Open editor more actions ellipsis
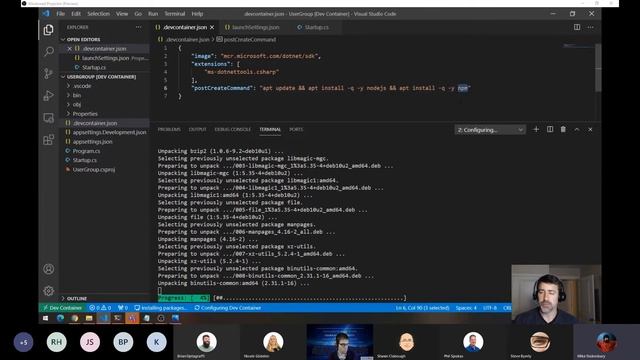Image resolution: width=640 pixels, height=360 pixels. point(591,27)
